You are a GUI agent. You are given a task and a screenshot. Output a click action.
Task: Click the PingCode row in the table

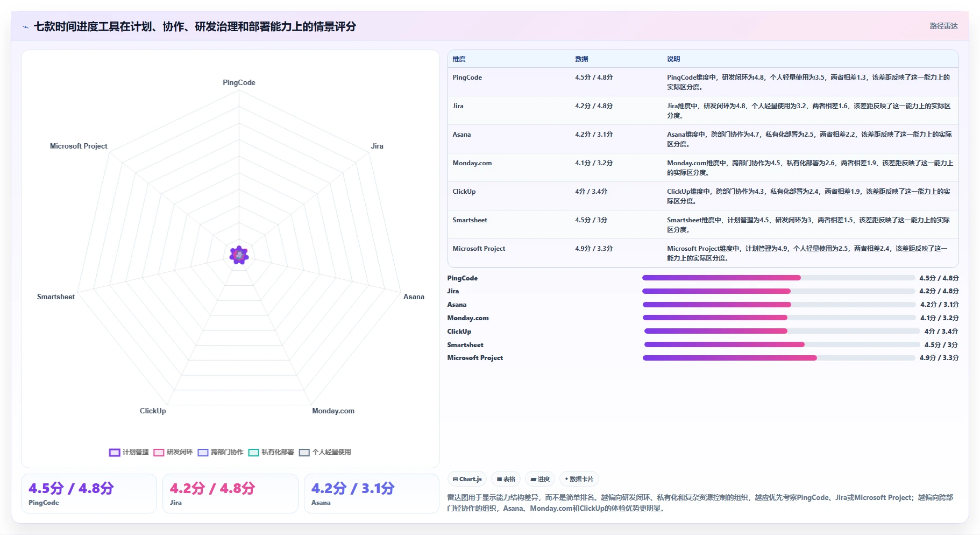click(x=703, y=82)
